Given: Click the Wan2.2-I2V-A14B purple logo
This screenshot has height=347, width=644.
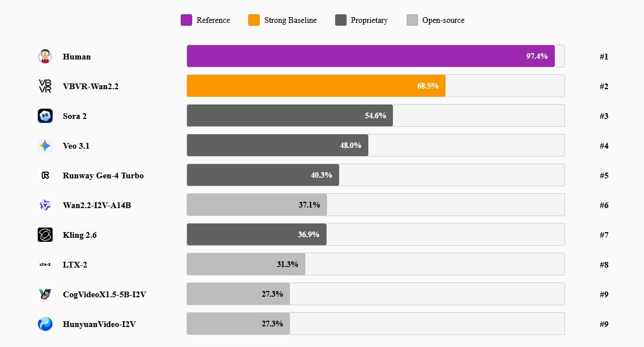Looking at the screenshot, I should point(45,205).
